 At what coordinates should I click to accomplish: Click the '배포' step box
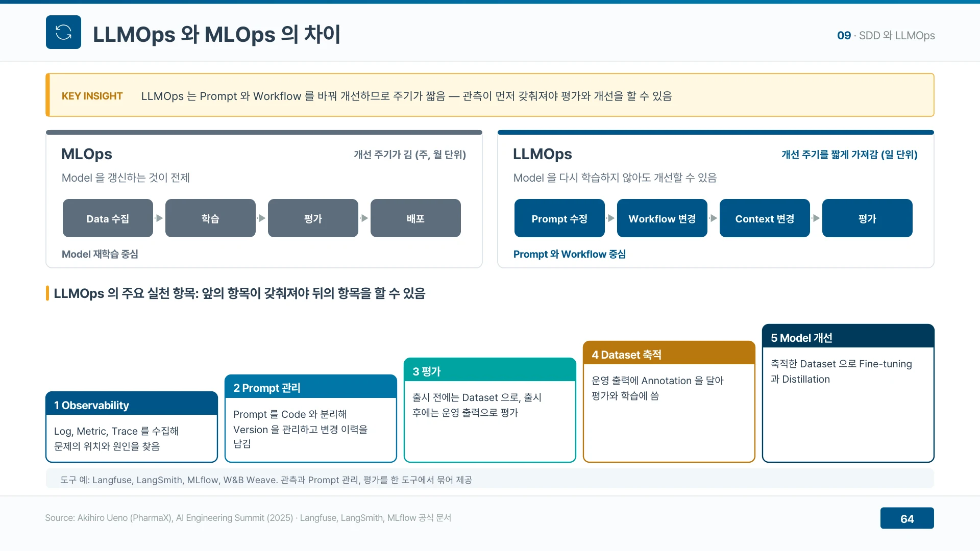(415, 218)
